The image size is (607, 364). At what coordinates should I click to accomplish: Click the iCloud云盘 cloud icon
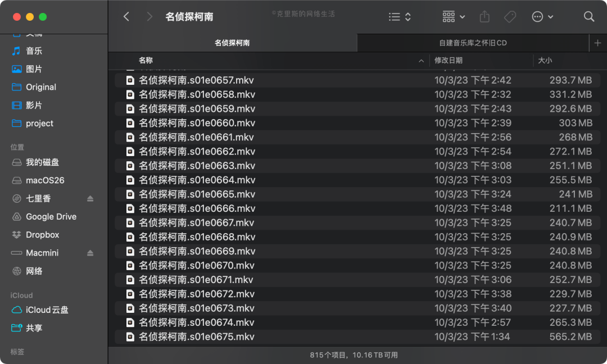17,310
